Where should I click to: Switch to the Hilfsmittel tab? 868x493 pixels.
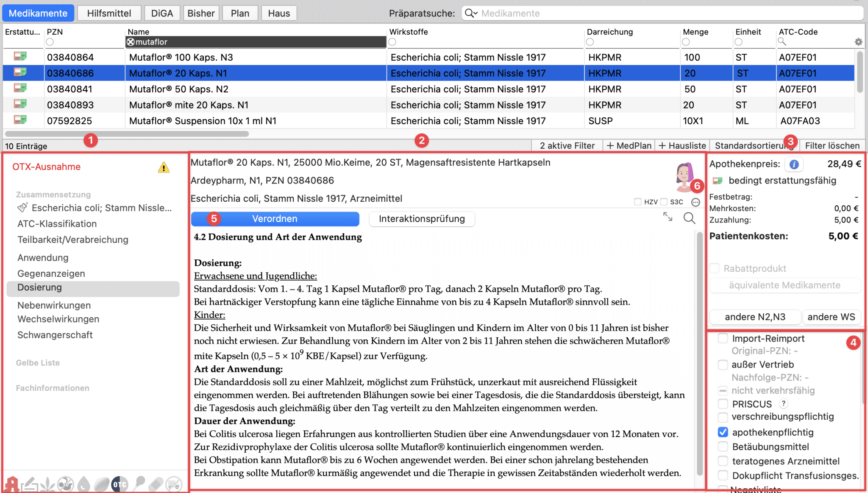click(109, 13)
